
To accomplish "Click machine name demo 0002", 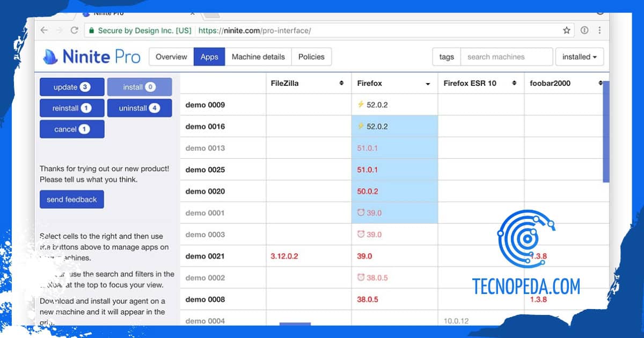I will coord(205,278).
